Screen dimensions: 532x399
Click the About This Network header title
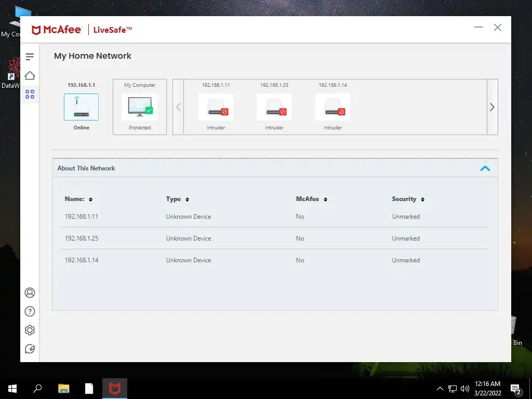coord(86,168)
